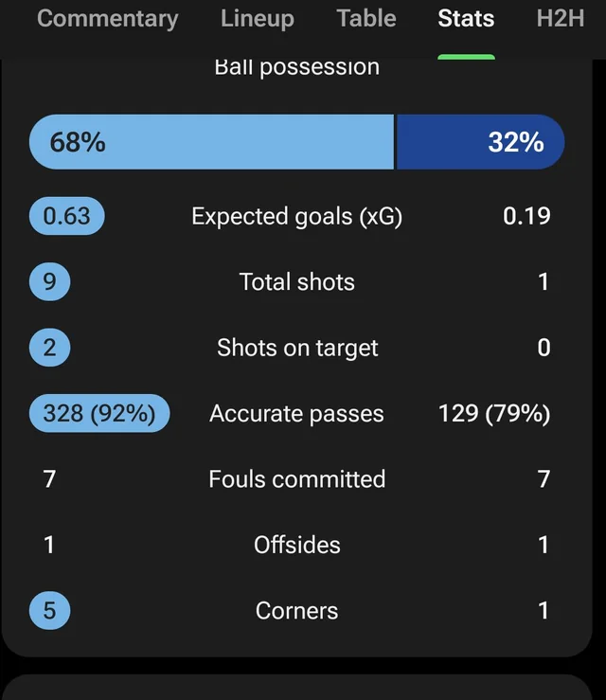Tap the 0.19 xG value
This screenshot has width=606, height=700.
(x=526, y=216)
